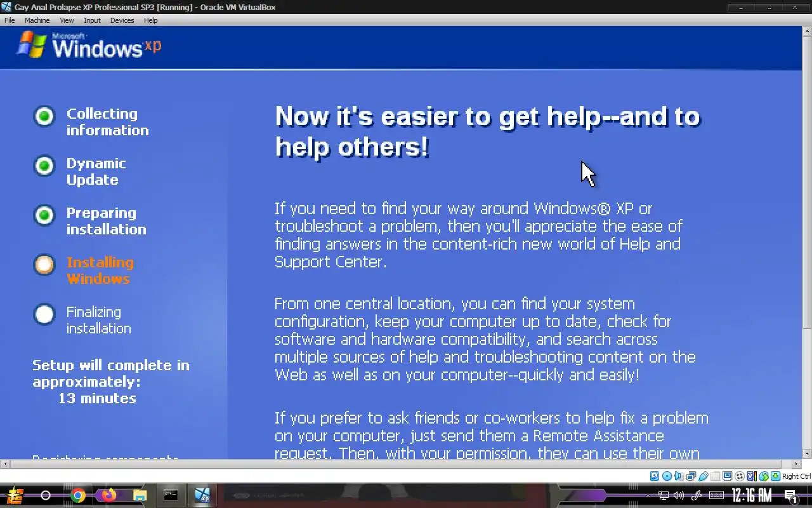
Task: Open the Input menu
Action: pyautogui.click(x=92, y=20)
